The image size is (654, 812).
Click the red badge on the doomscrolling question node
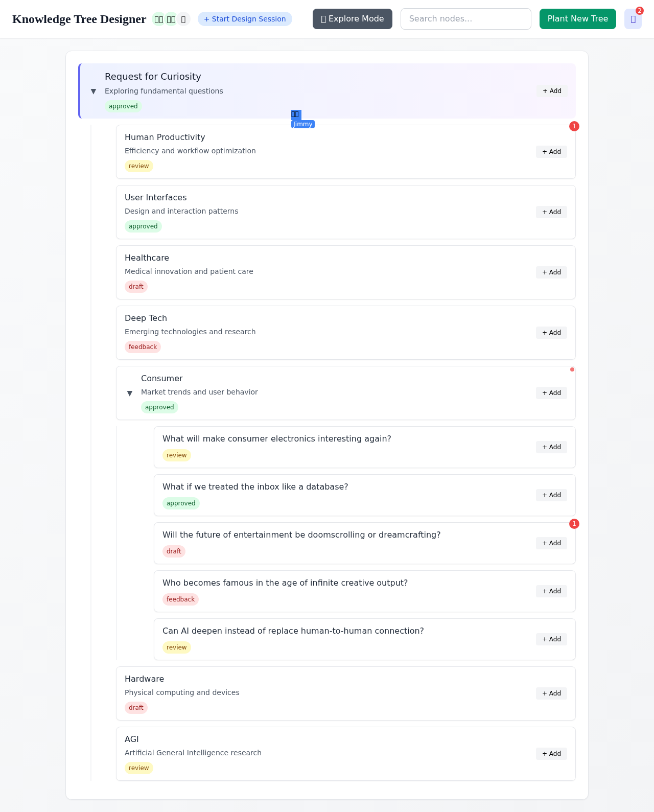[x=574, y=524]
